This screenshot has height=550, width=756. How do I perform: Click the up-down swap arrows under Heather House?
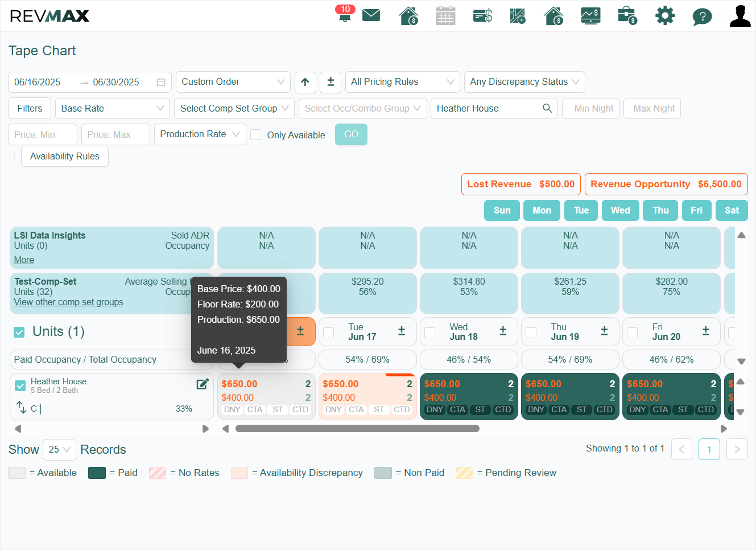[21, 408]
